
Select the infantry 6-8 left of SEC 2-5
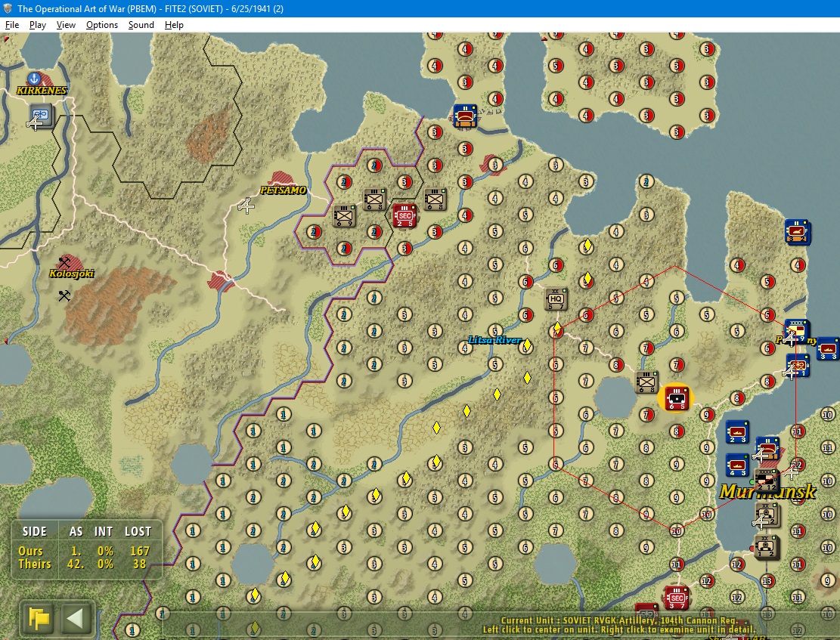coord(374,199)
